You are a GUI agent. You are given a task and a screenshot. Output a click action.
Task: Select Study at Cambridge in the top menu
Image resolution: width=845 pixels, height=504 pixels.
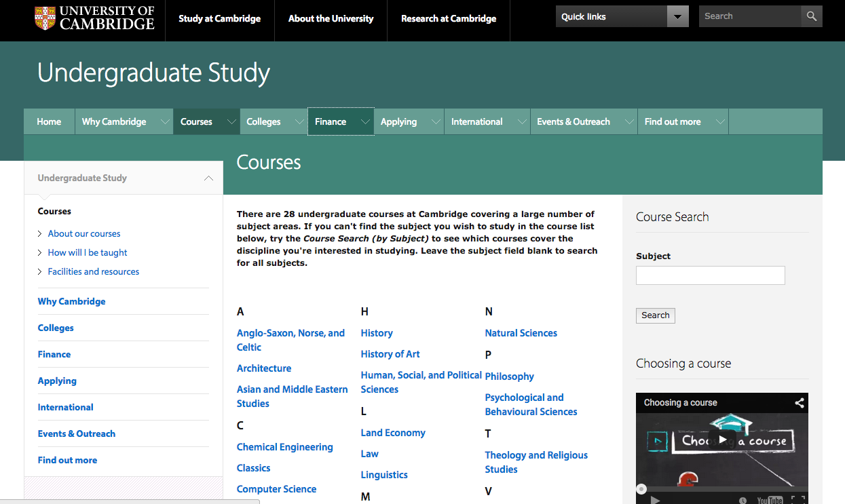pyautogui.click(x=219, y=19)
